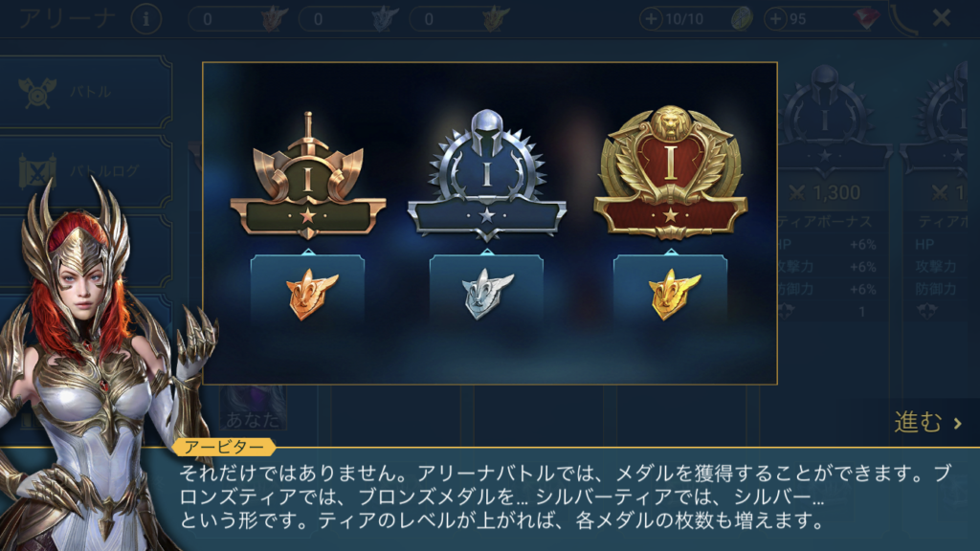Tap the bronze medal icon
This screenshot has width=980, height=551.
tap(311, 293)
